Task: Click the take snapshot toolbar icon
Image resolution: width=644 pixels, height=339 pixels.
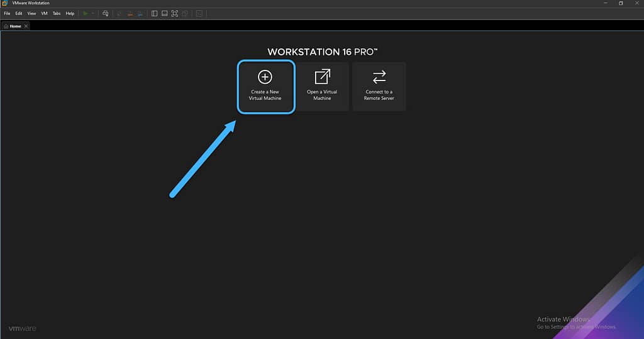Action: pyautogui.click(x=119, y=14)
